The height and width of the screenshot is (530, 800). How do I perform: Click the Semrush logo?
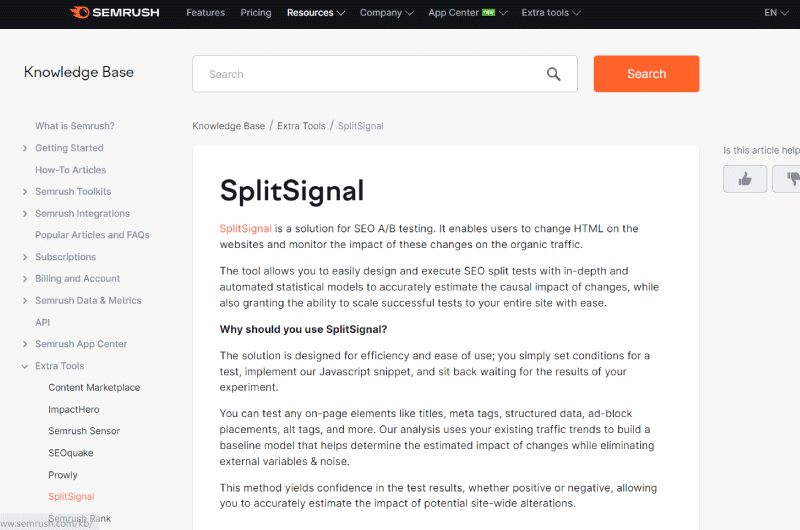coord(115,12)
